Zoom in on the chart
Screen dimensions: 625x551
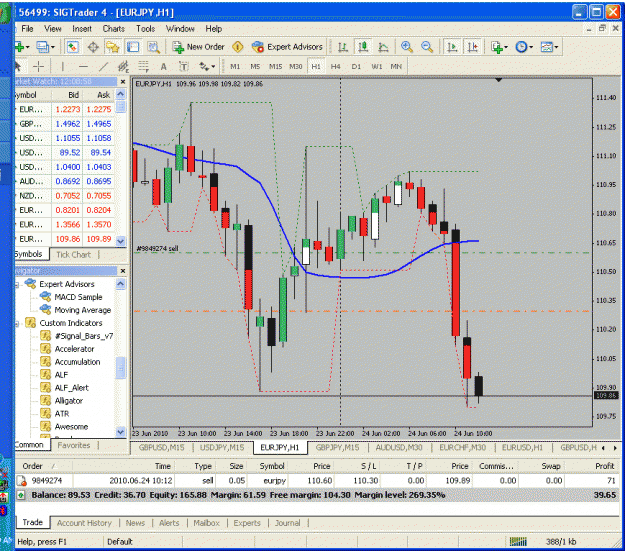407,47
